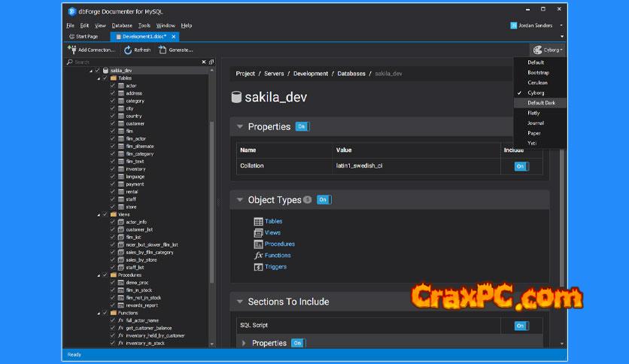Viewport: 629px width, 364px height.
Task: Open the Procedures link in Object Types
Action: pyautogui.click(x=279, y=244)
